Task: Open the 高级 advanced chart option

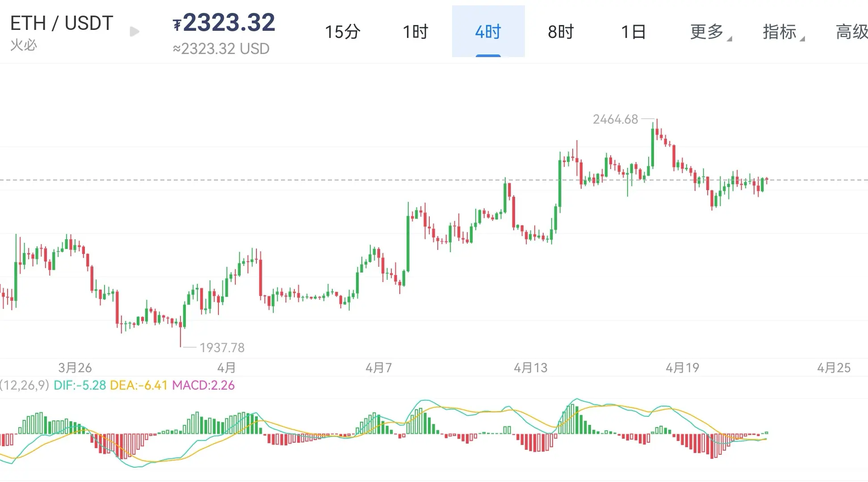Action: click(x=851, y=32)
